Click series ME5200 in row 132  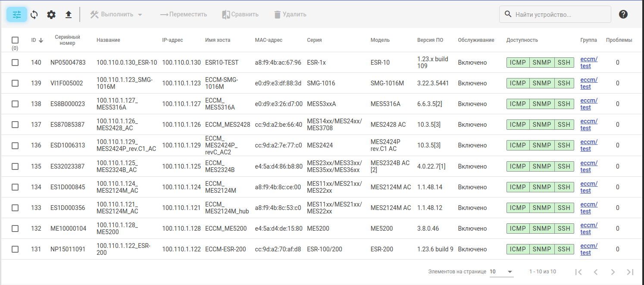point(318,229)
